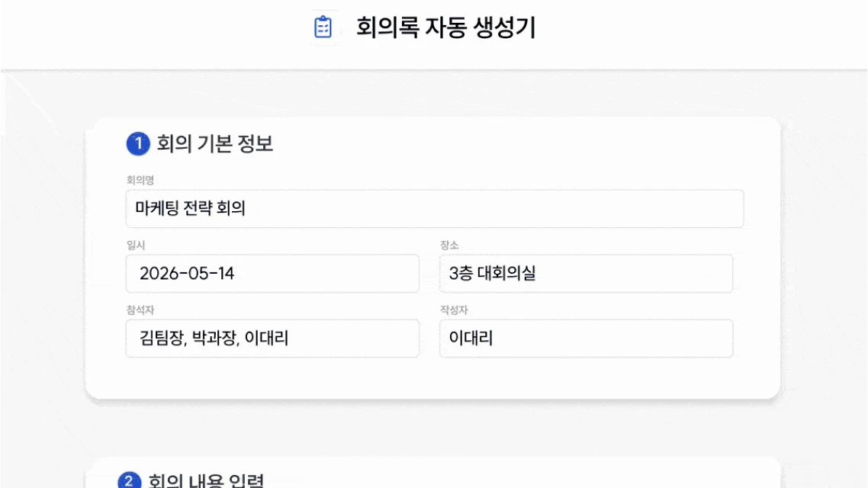Click the 회의록 자동 생성기 page title
The height and width of the screenshot is (488, 868).
pyautogui.click(x=445, y=27)
